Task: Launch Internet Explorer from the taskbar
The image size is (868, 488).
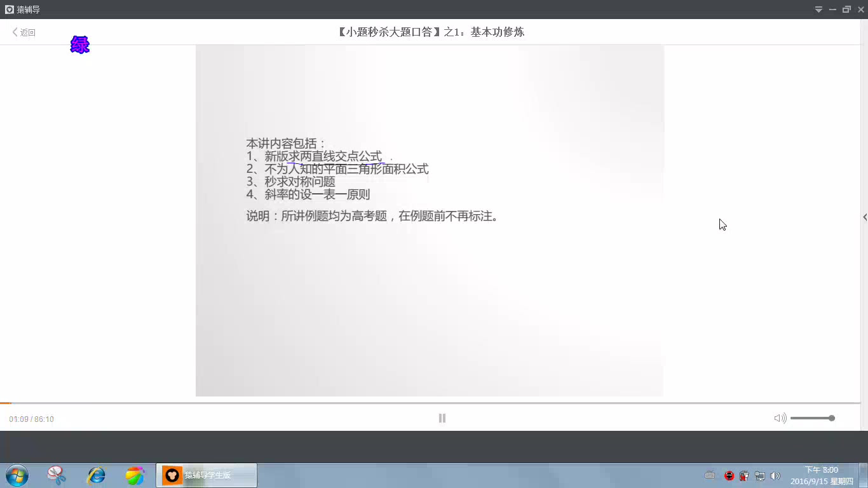Action: (96, 475)
